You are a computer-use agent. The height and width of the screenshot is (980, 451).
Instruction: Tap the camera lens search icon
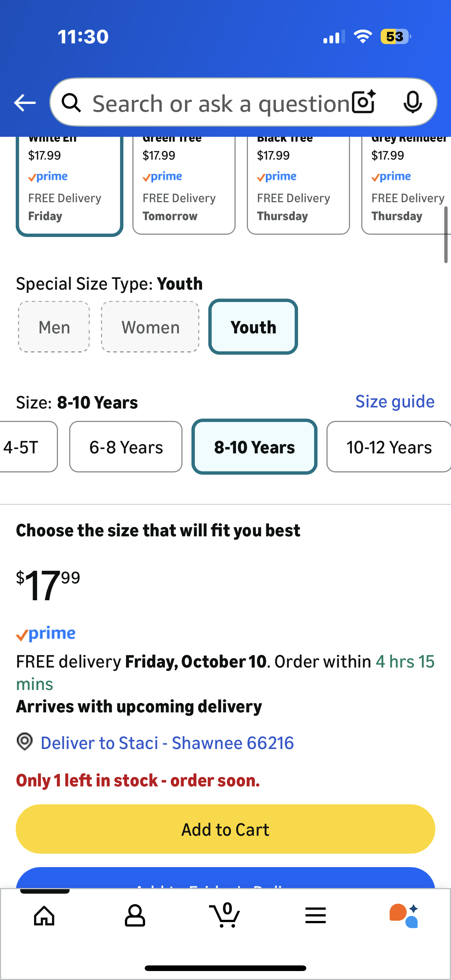click(x=363, y=102)
